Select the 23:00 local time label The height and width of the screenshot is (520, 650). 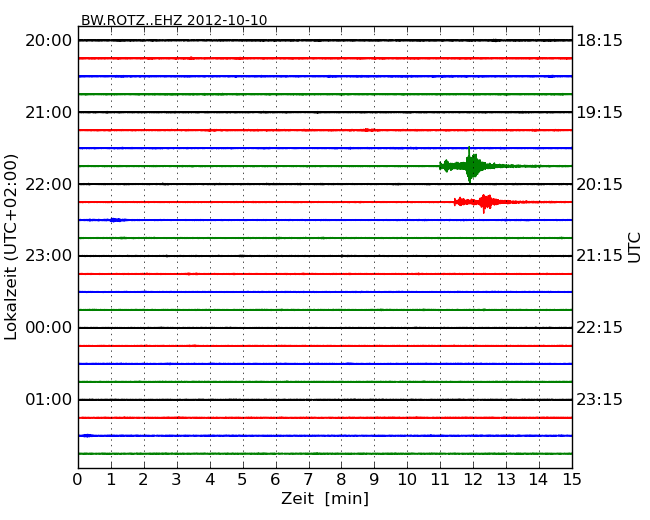click(x=49, y=256)
